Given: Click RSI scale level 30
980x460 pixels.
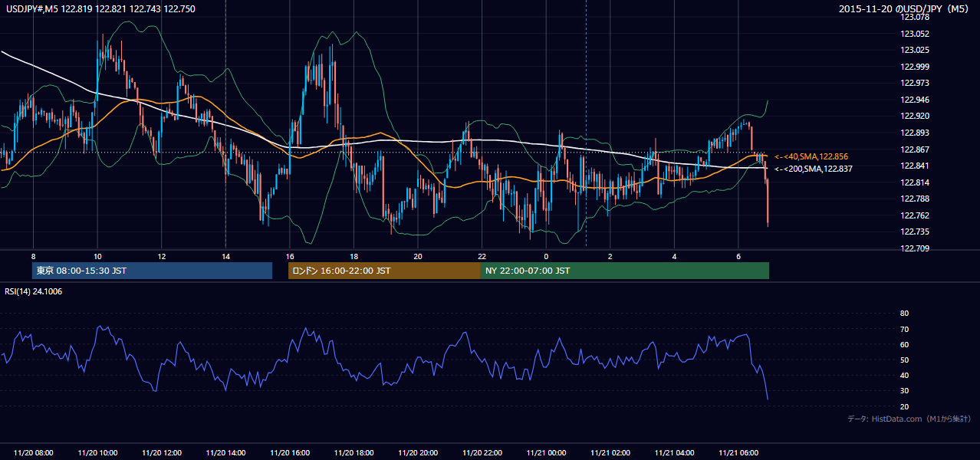Looking at the screenshot, I should click(x=904, y=391).
